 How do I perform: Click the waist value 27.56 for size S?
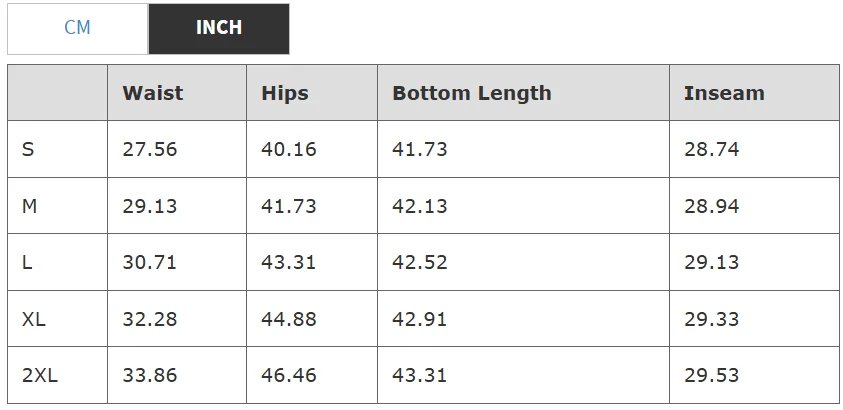(x=150, y=149)
